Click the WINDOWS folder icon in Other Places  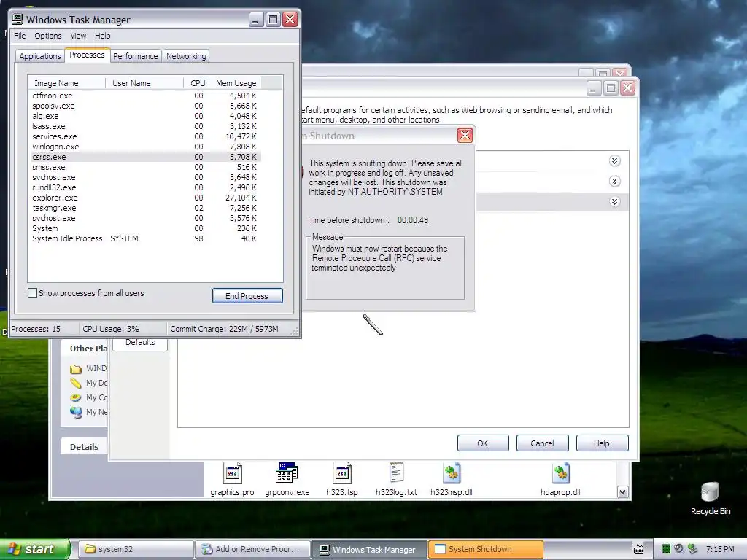pos(76,369)
